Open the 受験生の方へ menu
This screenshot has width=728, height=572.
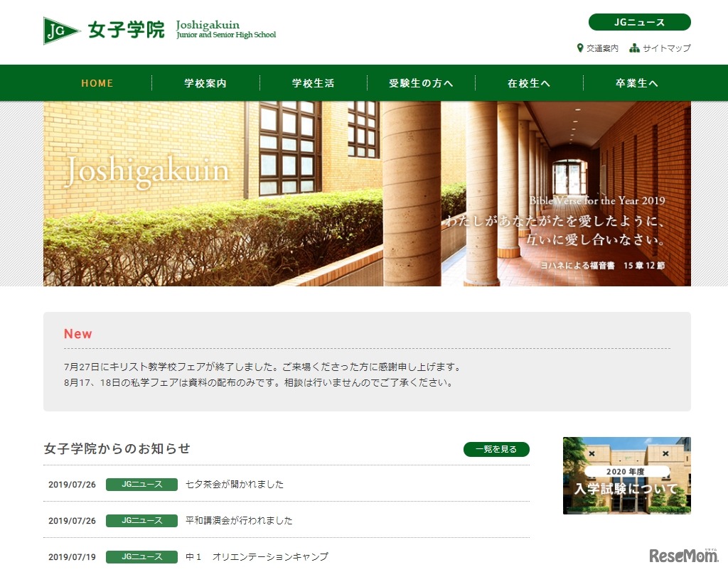pos(421,83)
